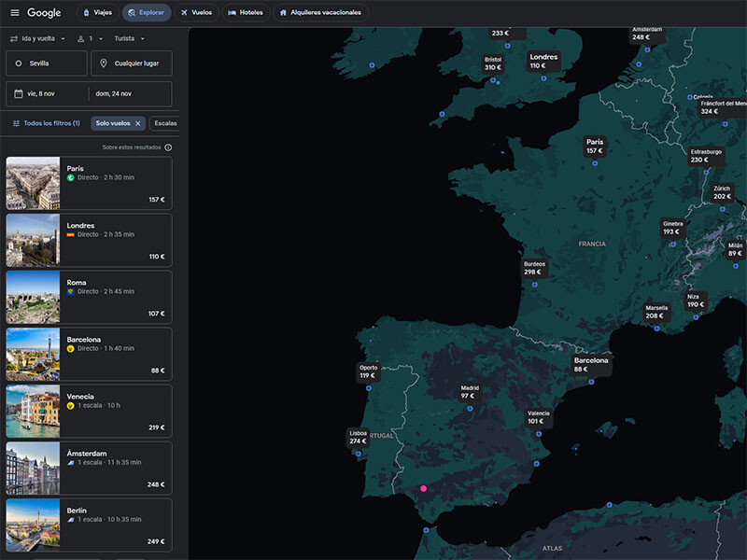Select the Lisboa 274 € map label

358,437
